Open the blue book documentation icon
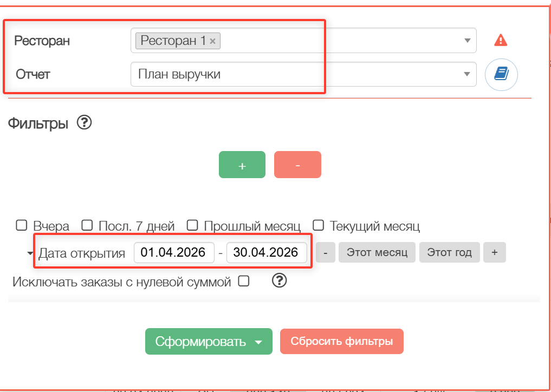This screenshot has height=392, width=551. click(x=501, y=74)
